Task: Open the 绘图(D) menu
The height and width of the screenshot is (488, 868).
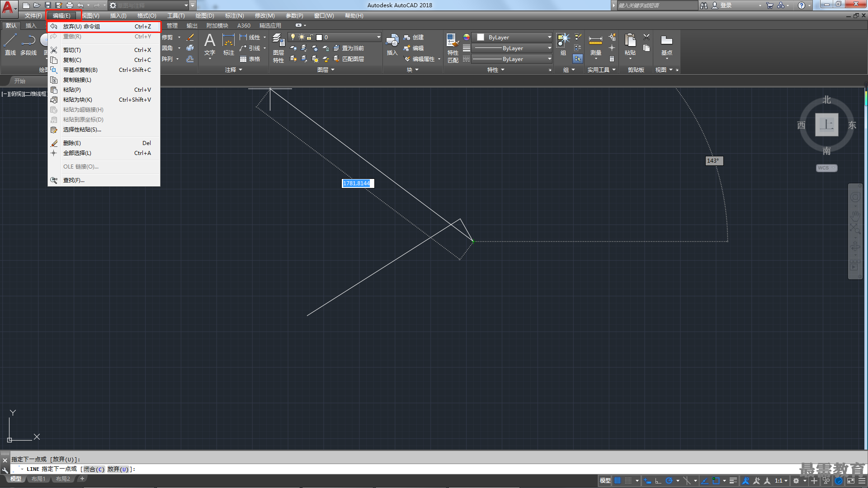Action: point(205,15)
